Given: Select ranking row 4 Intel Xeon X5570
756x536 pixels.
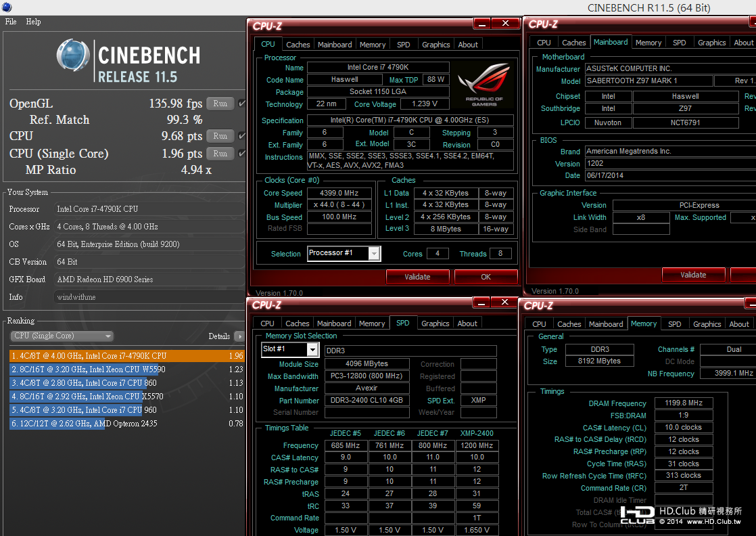Looking at the screenshot, I should 127,396.
